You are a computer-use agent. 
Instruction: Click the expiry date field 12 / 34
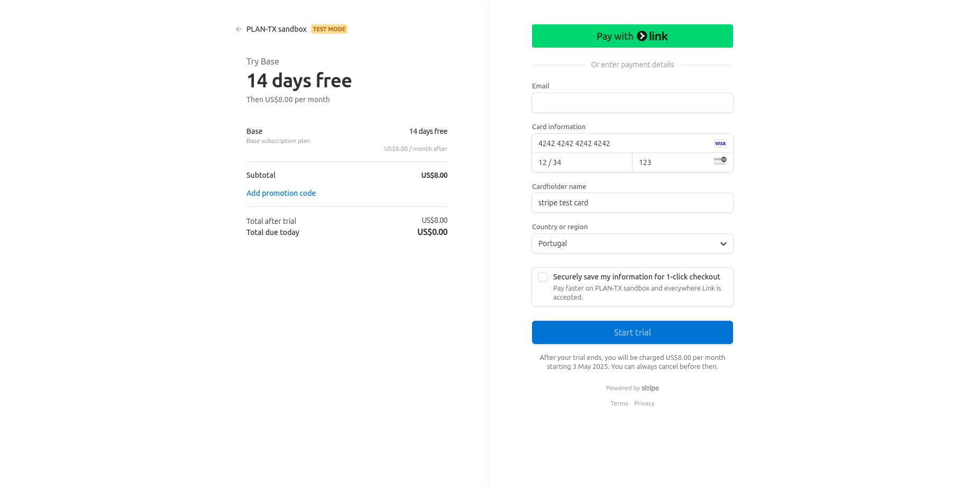(582, 162)
